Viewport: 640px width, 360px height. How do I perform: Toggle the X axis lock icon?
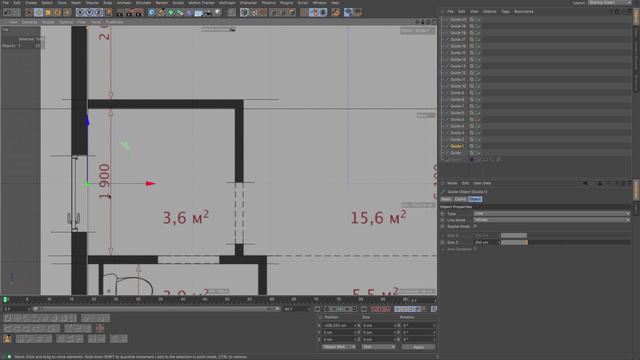[x=80, y=13]
